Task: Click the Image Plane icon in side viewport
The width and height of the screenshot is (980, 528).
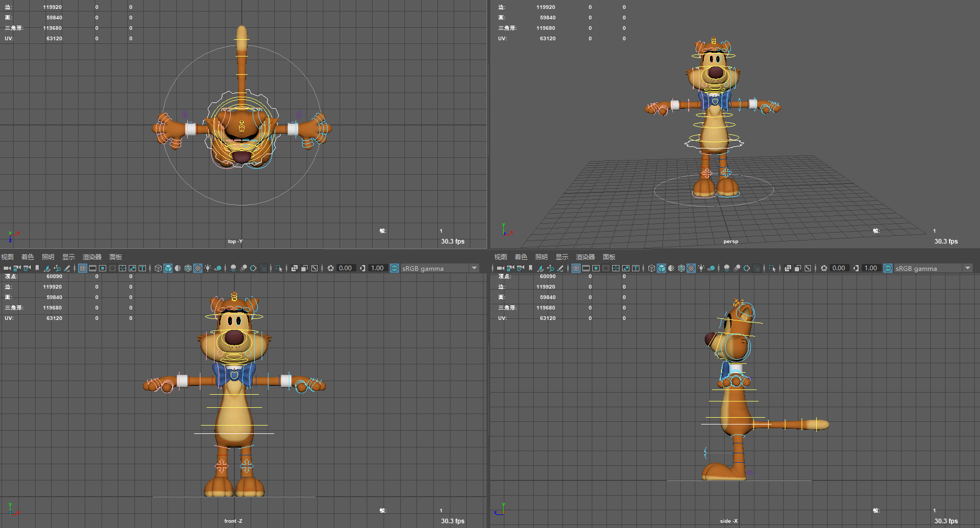Action: [540, 268]
